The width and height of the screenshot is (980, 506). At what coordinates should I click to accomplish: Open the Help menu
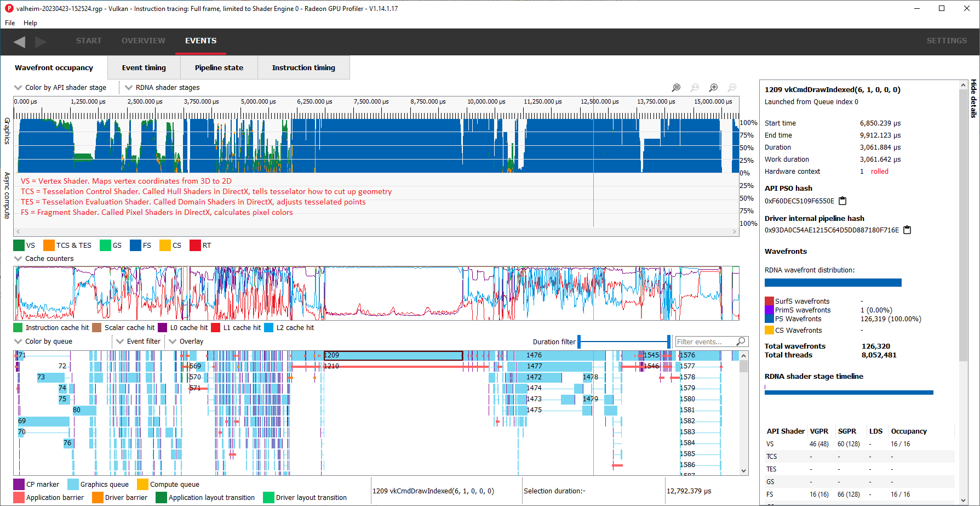[x=30, y=23]
